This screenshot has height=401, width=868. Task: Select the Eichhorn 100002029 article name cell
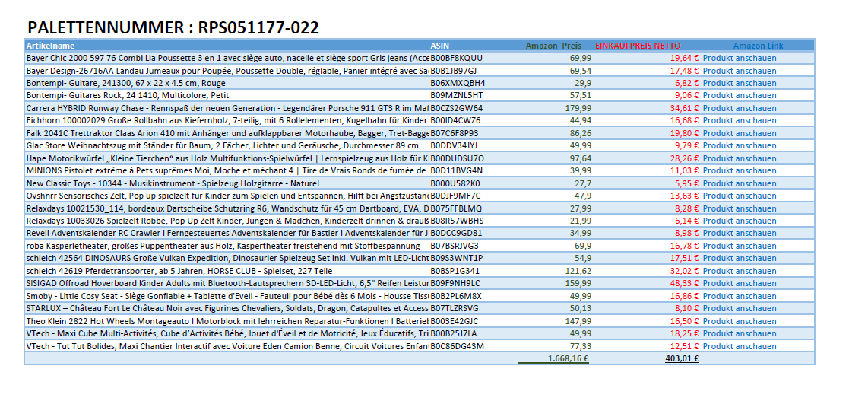[x=227, y=120]
